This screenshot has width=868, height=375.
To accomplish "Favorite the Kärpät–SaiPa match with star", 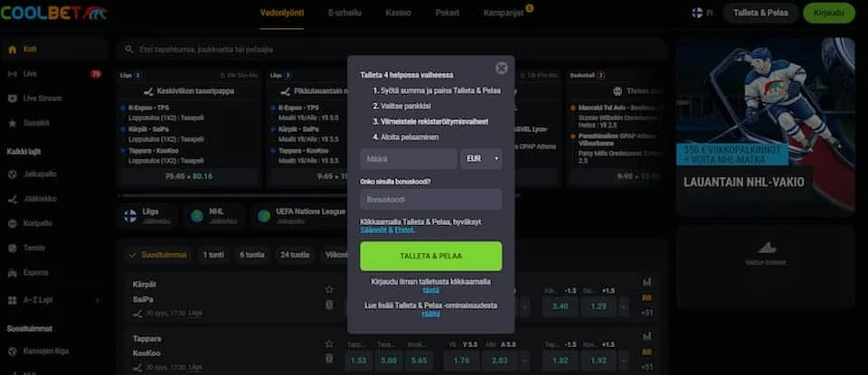I will point(329,290).
